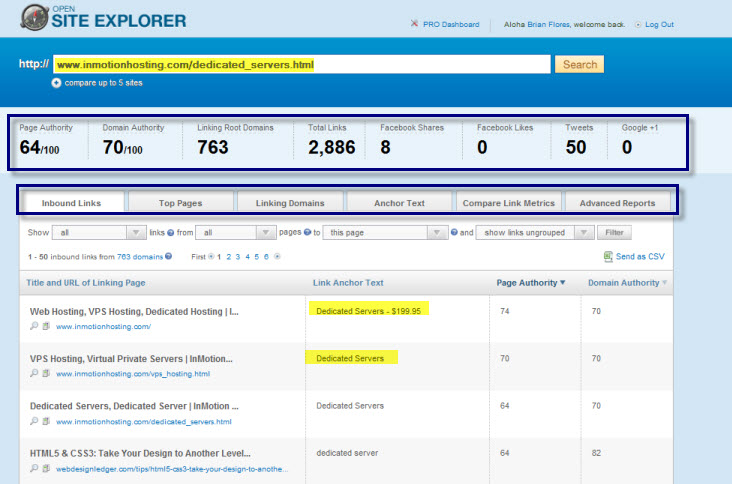
Task: Open www.inmotionhosting.com/ URL link
Action: click(x=103, y=327)
